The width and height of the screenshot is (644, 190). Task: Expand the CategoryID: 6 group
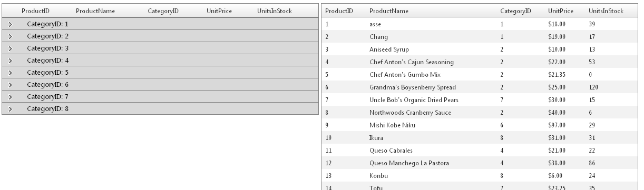tap(10, 85)
